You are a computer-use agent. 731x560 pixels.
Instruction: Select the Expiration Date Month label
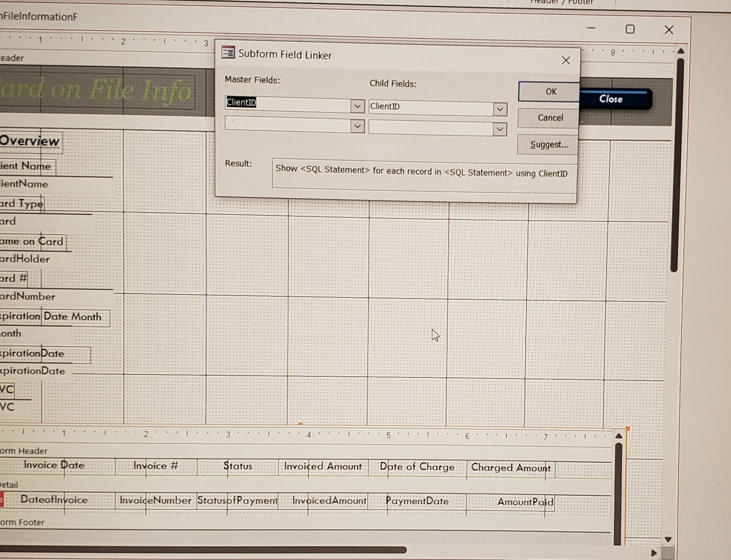point(54,317)
